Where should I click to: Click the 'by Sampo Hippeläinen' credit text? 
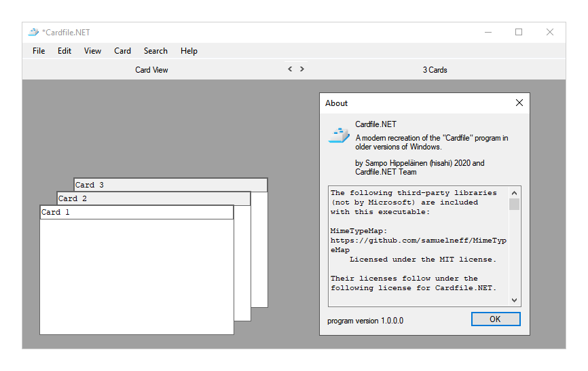[x=420, y=167]
